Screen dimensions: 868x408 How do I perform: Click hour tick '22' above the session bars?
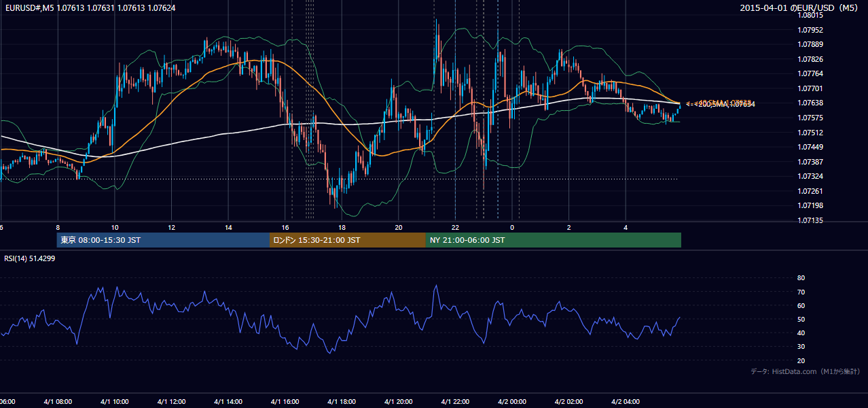coord(456,228)
